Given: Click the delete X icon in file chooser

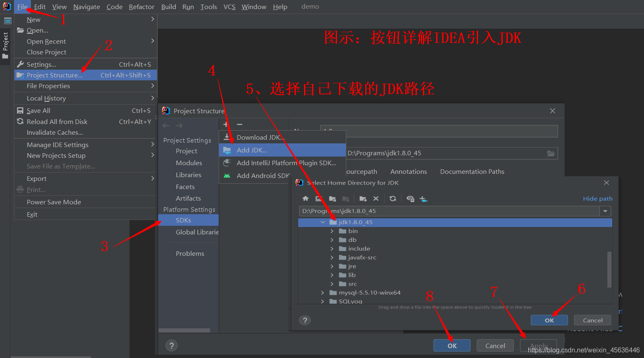Looking at the screenshot, I should tap(376, 199).
